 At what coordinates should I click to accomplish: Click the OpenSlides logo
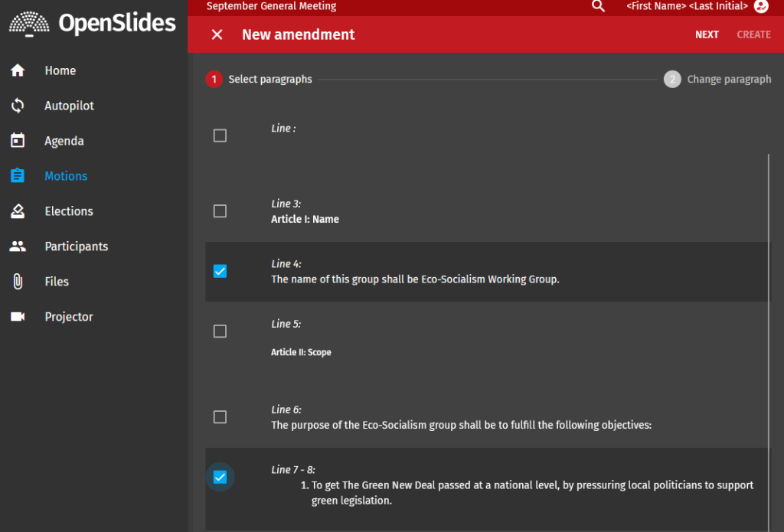93,23
